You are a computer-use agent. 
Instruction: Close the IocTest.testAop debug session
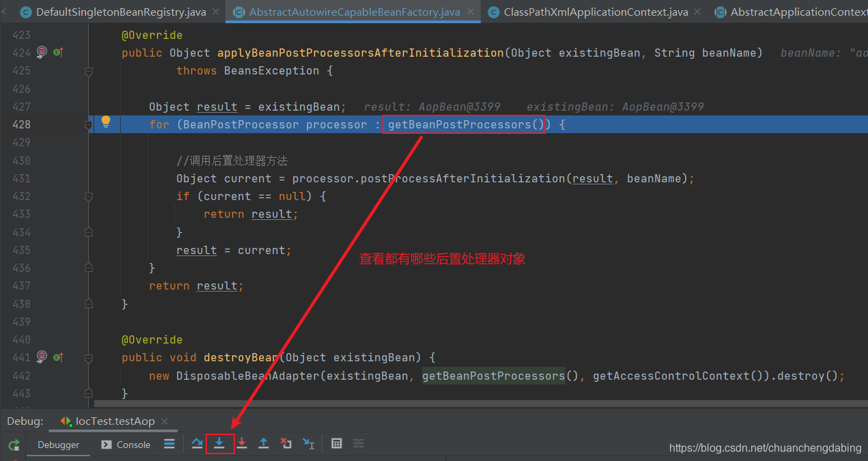click(x=165, y=422)
